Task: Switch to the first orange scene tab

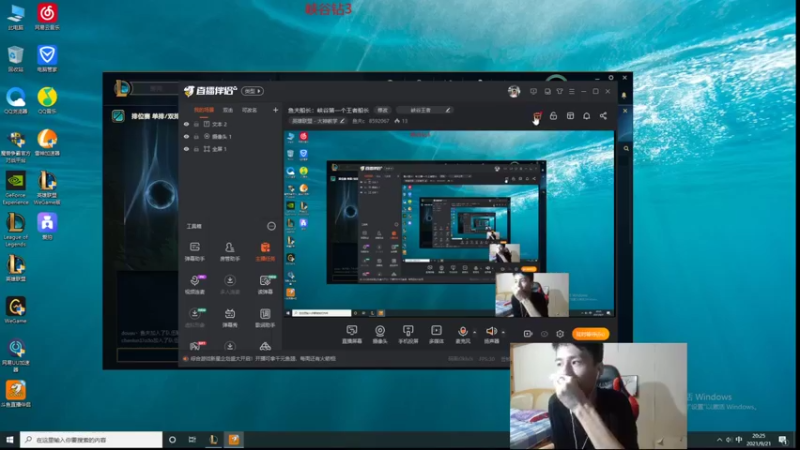Action: pos(204,110)
